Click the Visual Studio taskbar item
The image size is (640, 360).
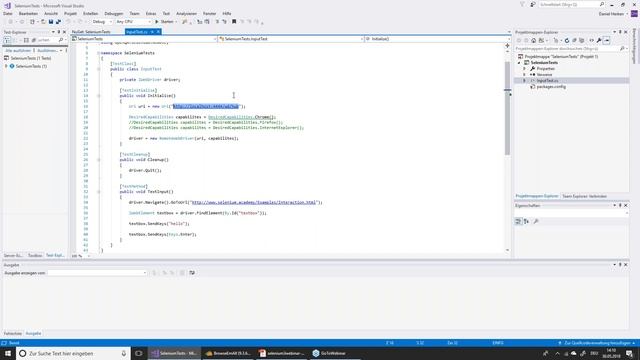click(174, 353)
